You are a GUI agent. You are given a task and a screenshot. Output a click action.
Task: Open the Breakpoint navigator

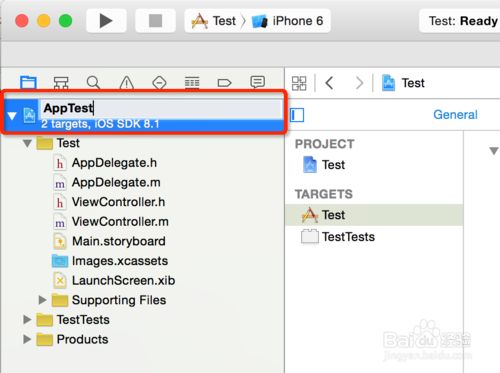224,83
